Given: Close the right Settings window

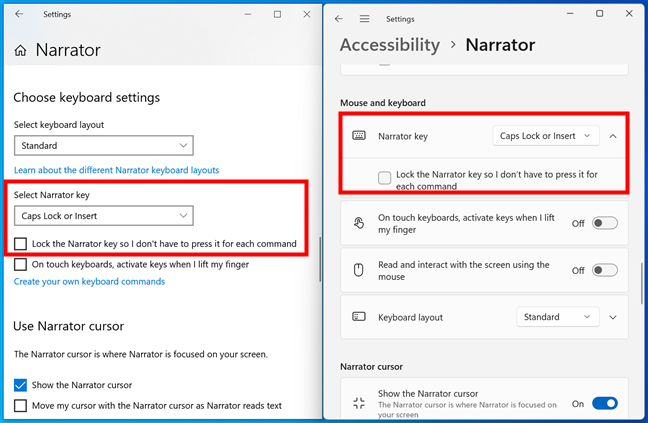Looking at the screenshot, I should pyautogui.click(x=629, y=14).
